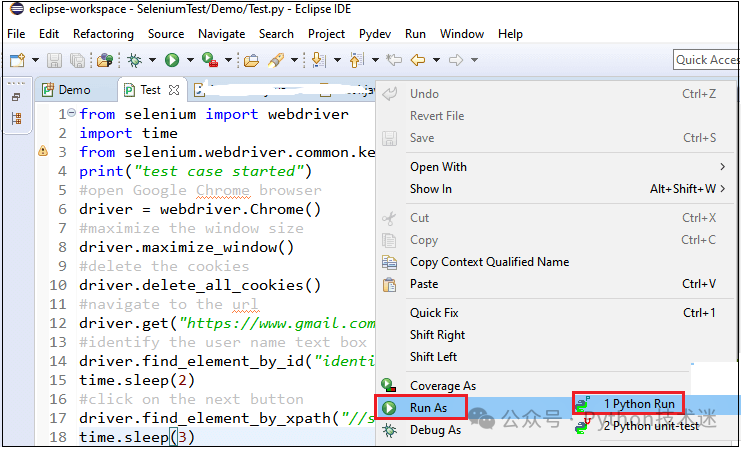Switch to the Demo editor tab
The height and width of the screenshot is (449, 741).
(76, 90)
